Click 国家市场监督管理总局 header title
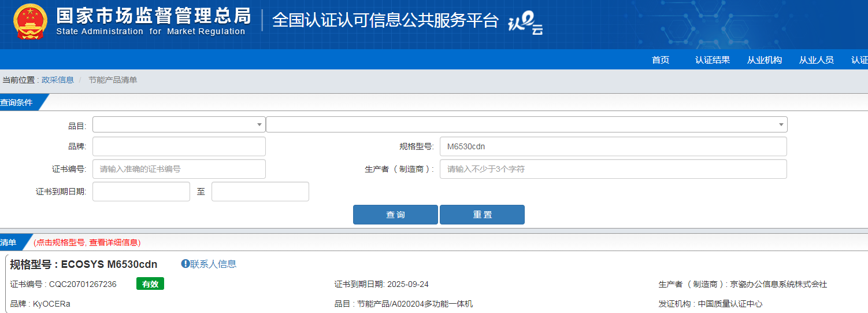This screenshot has width=868, height=313. click(154, 15)
